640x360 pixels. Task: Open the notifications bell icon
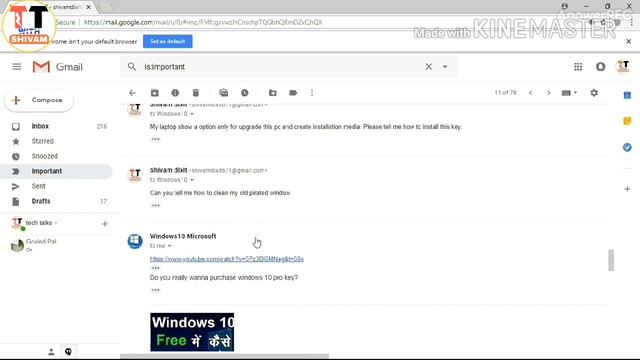pyautogui.click(x=600, y=67)
